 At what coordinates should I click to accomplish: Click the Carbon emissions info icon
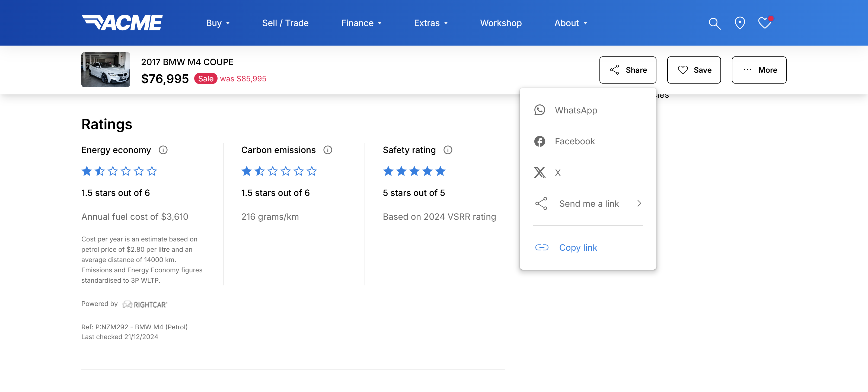pos(328,150)
